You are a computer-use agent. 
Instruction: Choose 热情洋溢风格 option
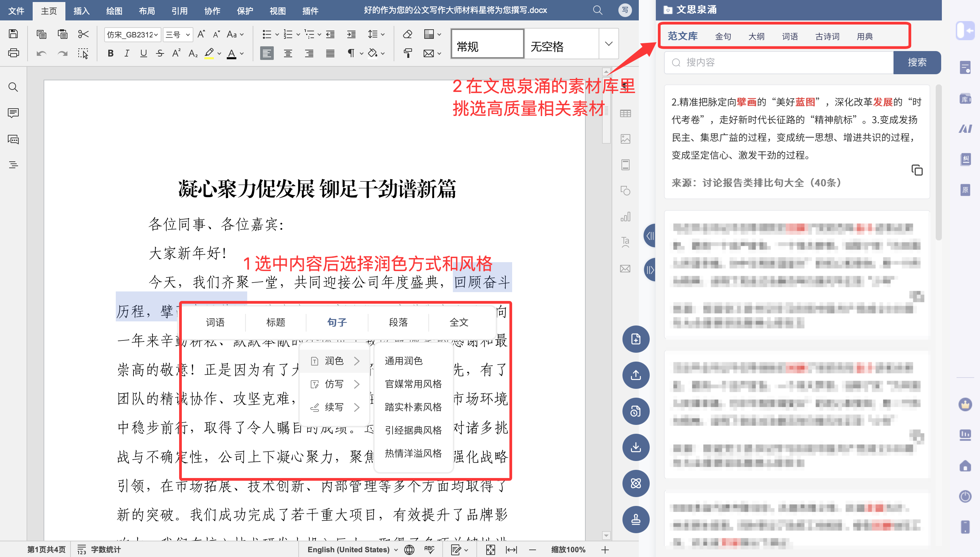pos(413,453)
